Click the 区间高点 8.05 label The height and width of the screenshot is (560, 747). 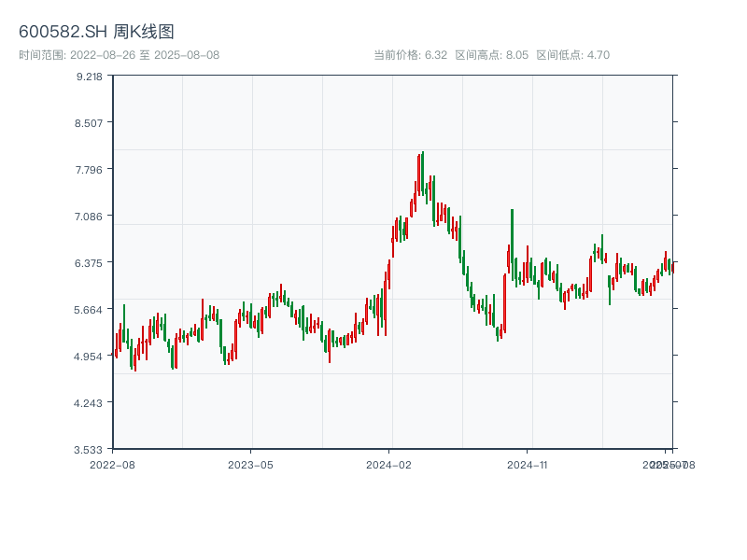coord(491,55)
